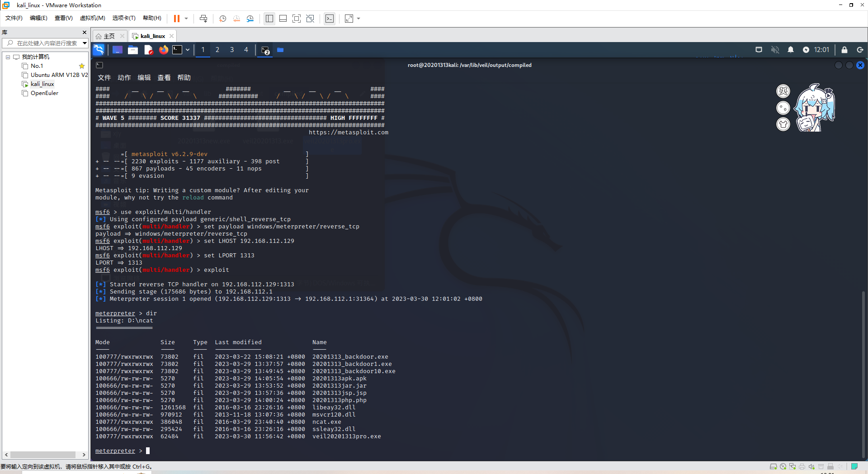Open the stretch options dropdown arrow
The height and width of the screenshot is (474, 868).
[x=359, y=19]
